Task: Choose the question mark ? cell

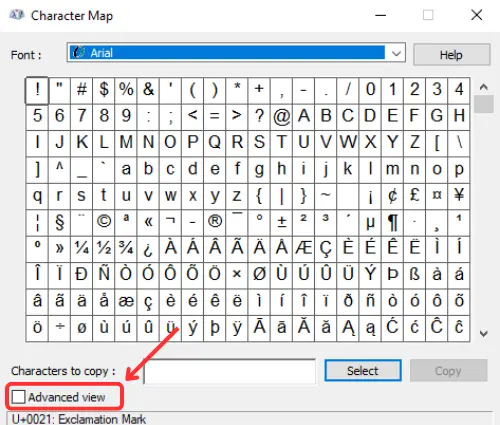Action: [259, 117]
